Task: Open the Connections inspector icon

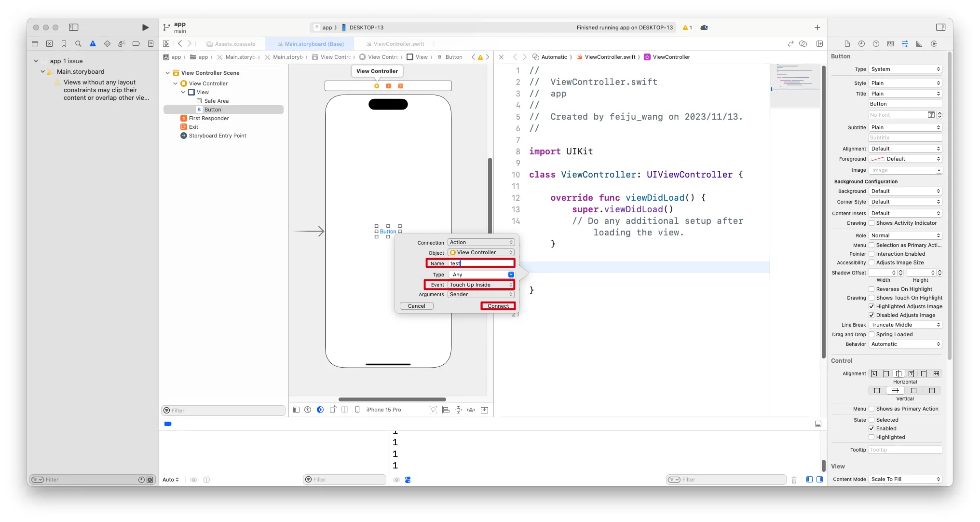Action: click(934, 44)
